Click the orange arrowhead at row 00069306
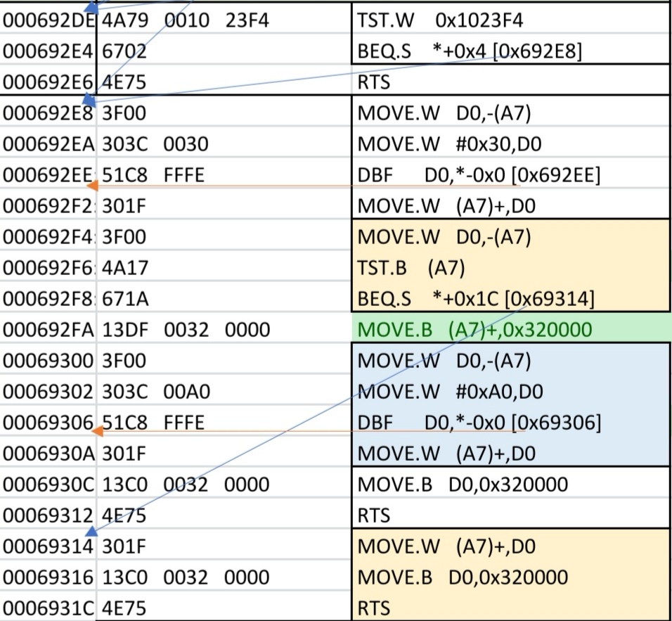 click(x=97, y=431)
